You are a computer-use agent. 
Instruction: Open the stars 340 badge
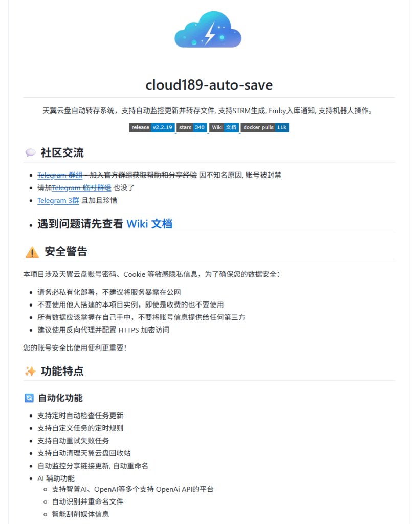192,127
